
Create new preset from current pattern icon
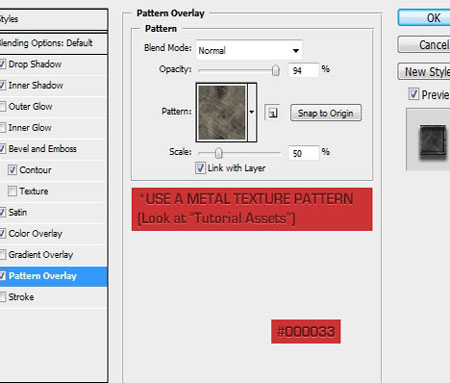click(272, 113)
